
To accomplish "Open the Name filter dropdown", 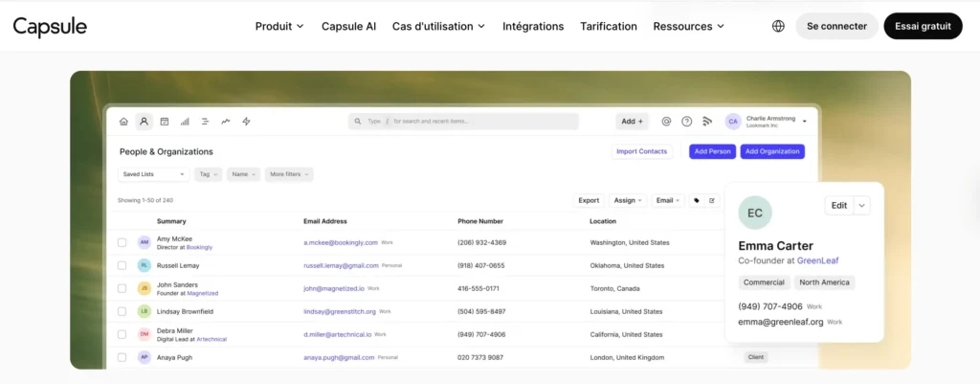I will click(243, 174).
